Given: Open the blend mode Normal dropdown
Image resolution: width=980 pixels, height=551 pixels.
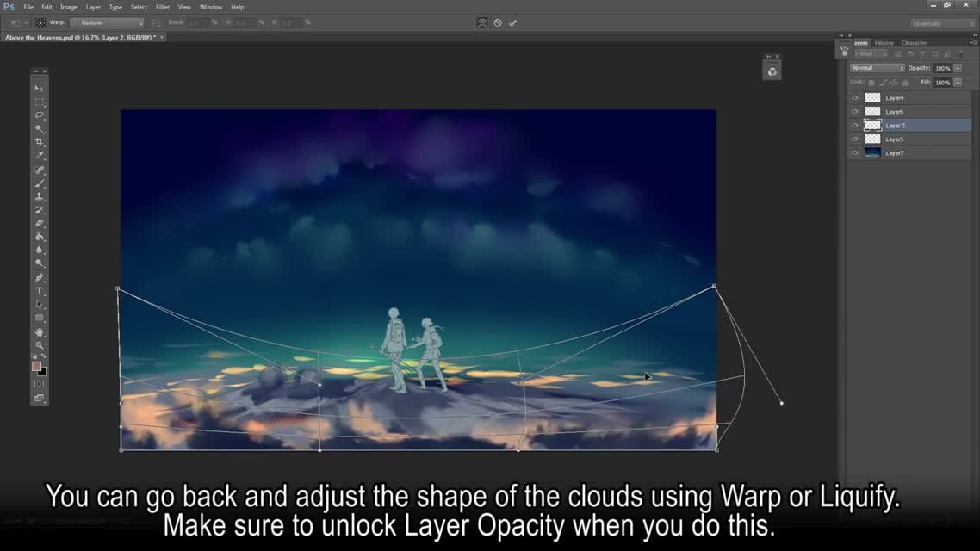Looking at the screenshot, I should point(878,68).
